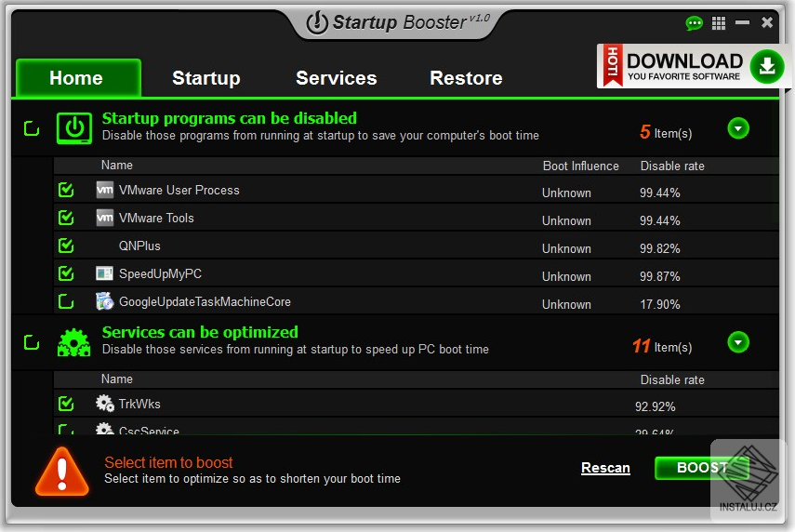
Task: Click the GoogleUpdateTaskMachineCore icon
Action: coord(104,300)
